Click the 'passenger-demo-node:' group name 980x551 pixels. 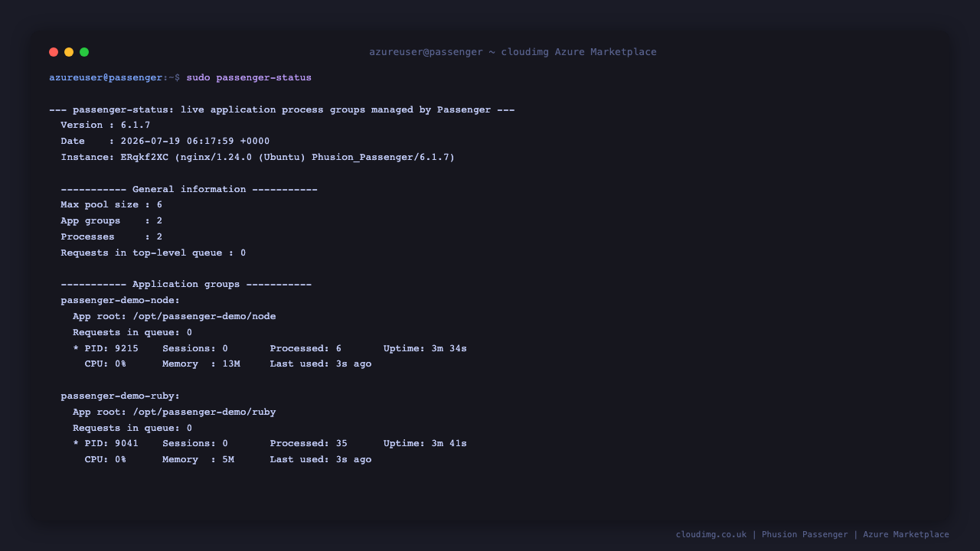(x=120, y=301)
